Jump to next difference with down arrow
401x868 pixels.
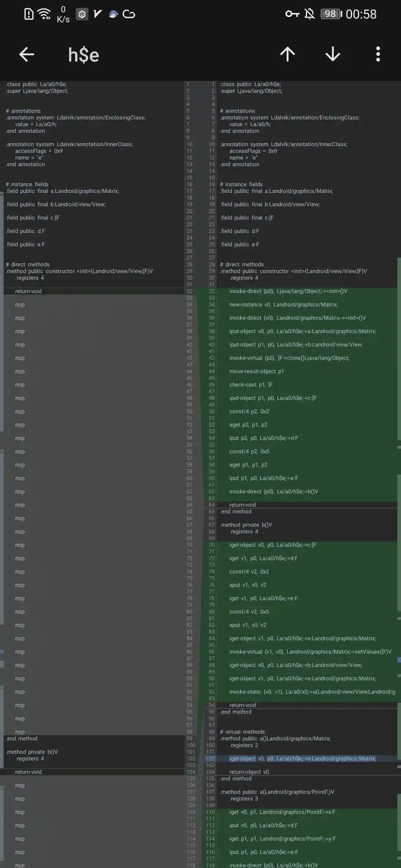point(333,55)
